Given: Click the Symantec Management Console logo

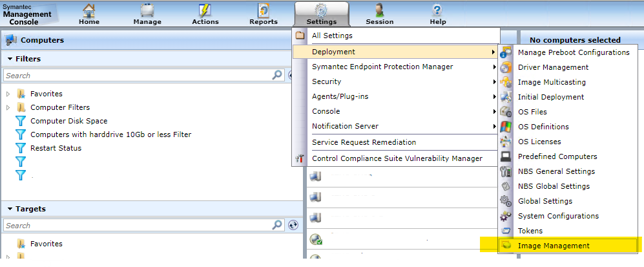Looking at the screenshot, I should click(27, 14).
